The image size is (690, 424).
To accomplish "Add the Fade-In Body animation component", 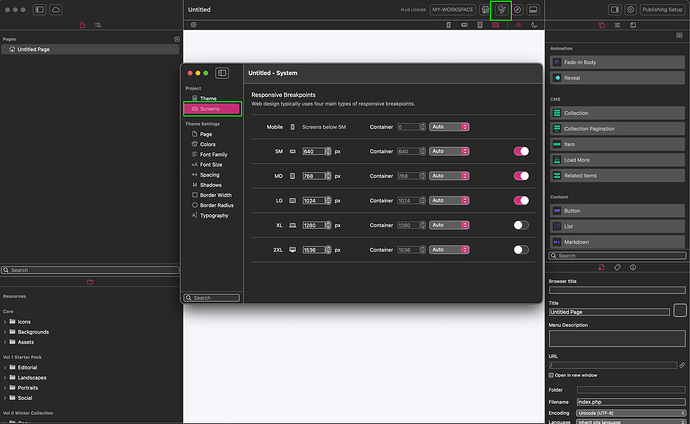I will tap(617, 62).
